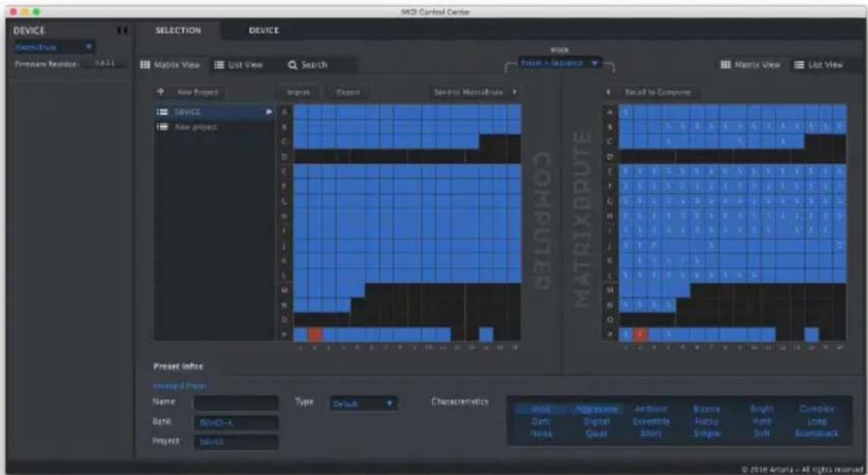Toggle the Ensemble characteristic
The width and height of the screenshot is (868, 475).
pos(651,421)
